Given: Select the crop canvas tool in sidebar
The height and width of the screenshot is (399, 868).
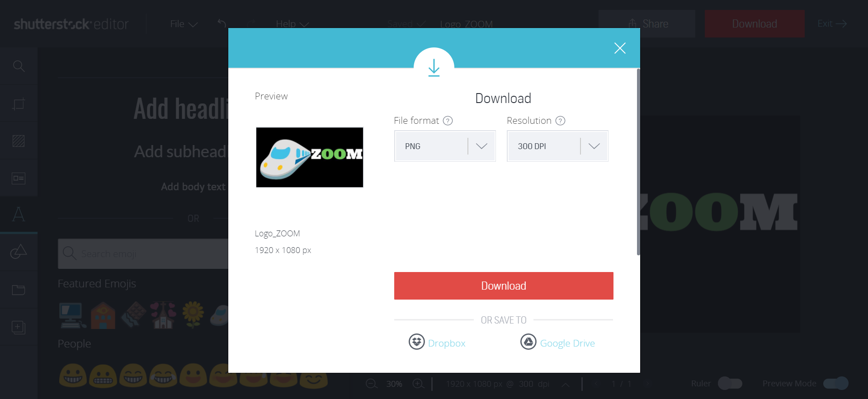Looking at the screenshot, I should 19,104.
